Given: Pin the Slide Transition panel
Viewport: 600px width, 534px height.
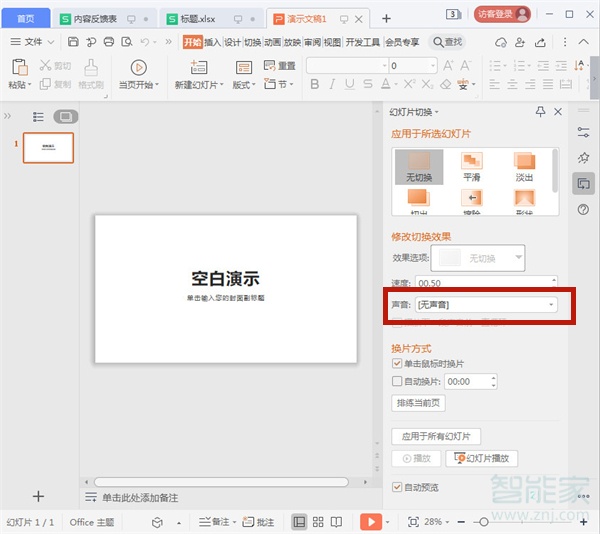Looking at the screenshot, I should pyautogui.click(x=540, y=112).
